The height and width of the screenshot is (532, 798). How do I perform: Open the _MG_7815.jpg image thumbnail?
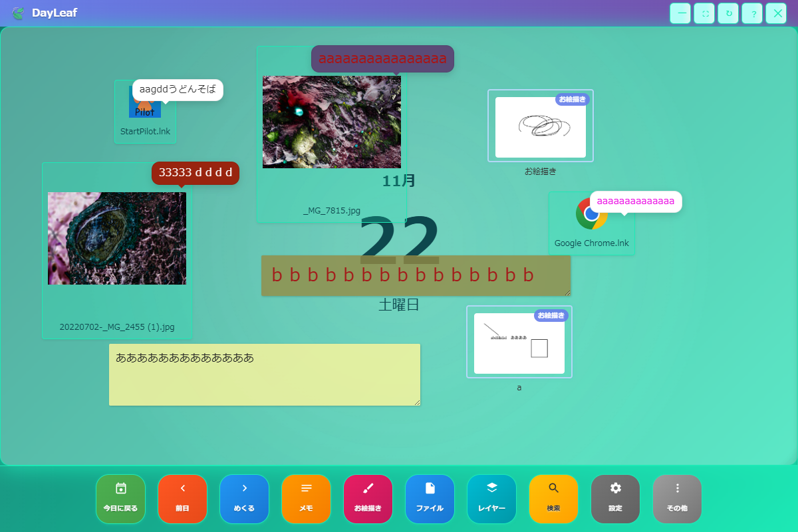[331, 126]
